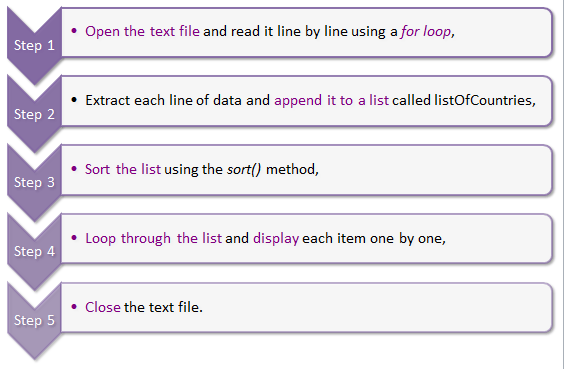Image resolution: width=564 pixels, height=369 pixels.
Task: Click the Step 1 chevron arrow
Action: pos(35,46)
